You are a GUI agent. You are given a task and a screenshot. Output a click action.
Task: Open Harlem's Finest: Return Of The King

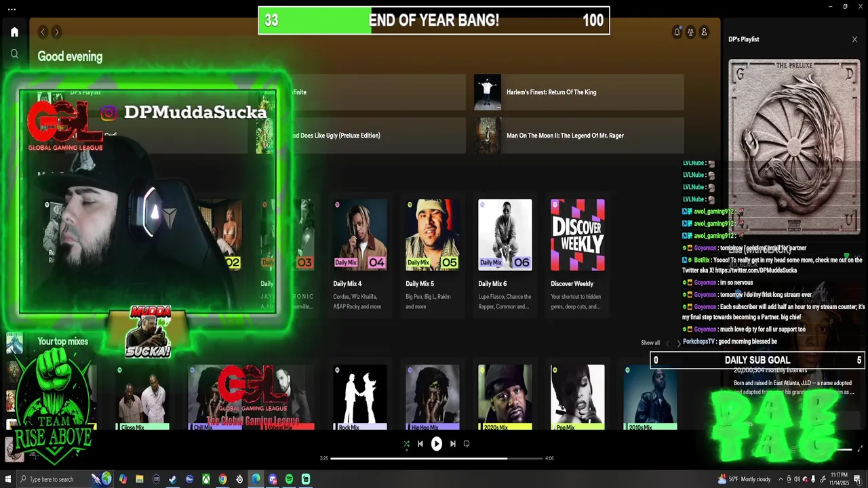pos(578,92)
